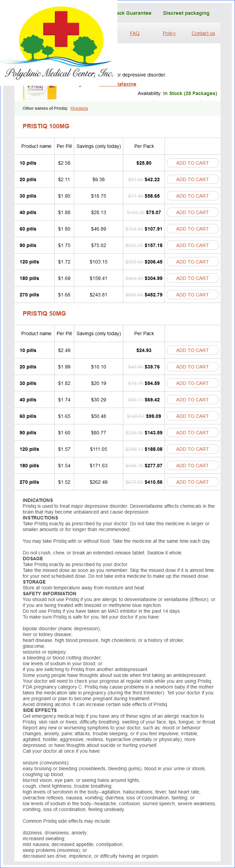Image resolution: width=235 pixels, height=868 pixels.
Task: Open the FAQ page link
Action: pyautogui.click(x=135, y=33)
